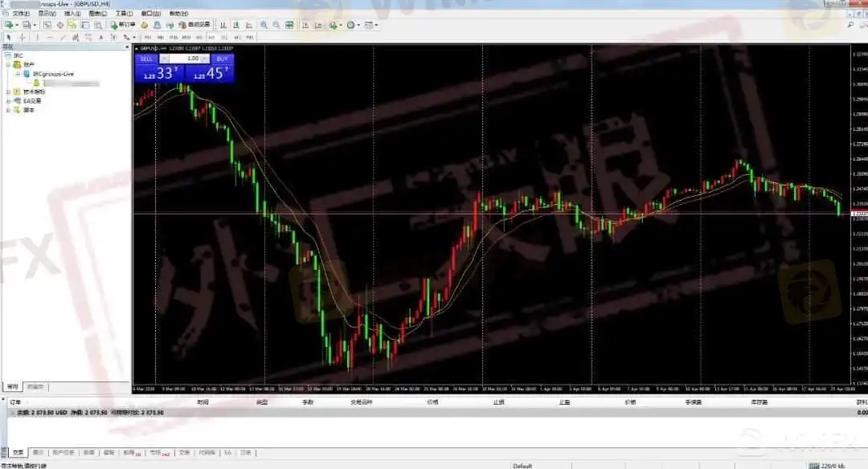The width and height of the screenshot is (868, 469).
Task: Open the 工具 menu
Action: pos(123,14)
